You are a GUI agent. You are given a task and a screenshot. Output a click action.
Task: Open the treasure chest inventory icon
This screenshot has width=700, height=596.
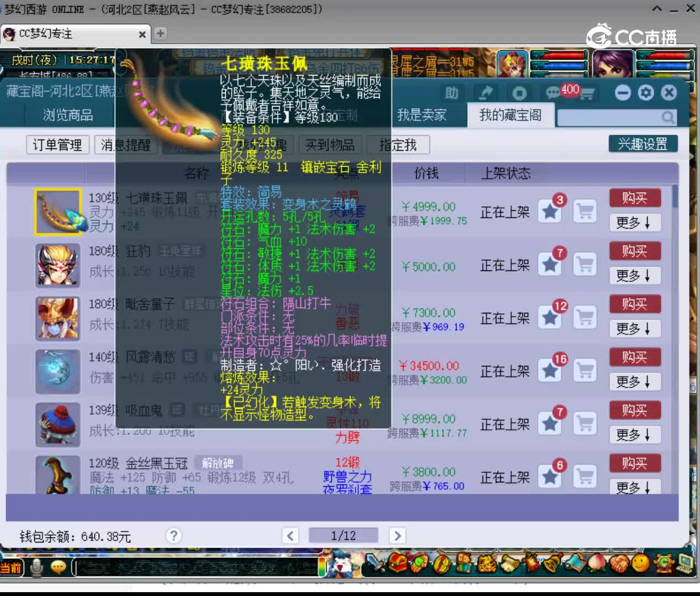[397, 563]
